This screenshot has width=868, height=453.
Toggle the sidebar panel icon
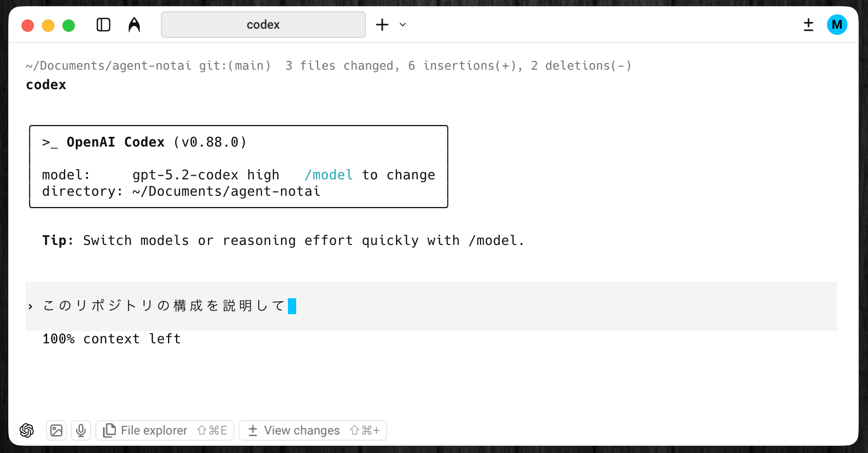[104, 25]
